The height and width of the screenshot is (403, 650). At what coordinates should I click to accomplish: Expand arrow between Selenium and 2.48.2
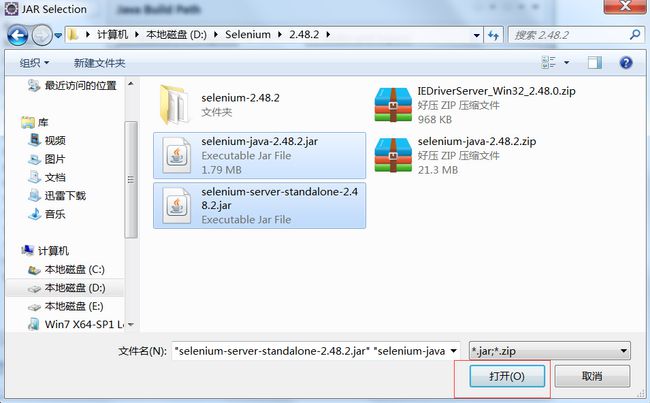[280, 34]
